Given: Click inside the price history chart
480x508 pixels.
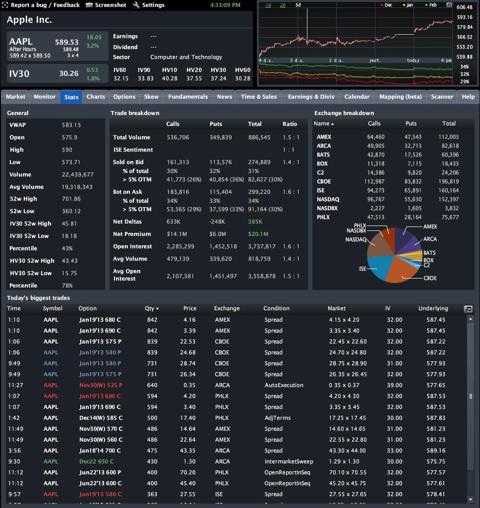Looking at the screenshot, I should tap(356, 33).
